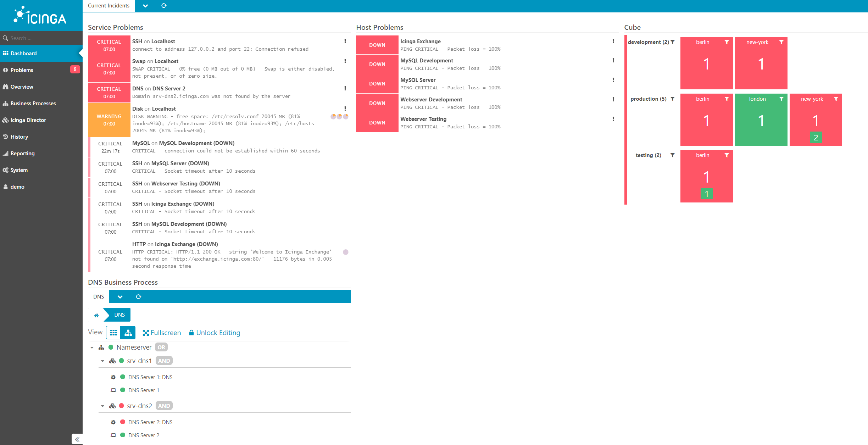Viewport: 868px width, 445px height.
Task: Click the refresh icon next to DNS dropdown
Action: (138, 296)
